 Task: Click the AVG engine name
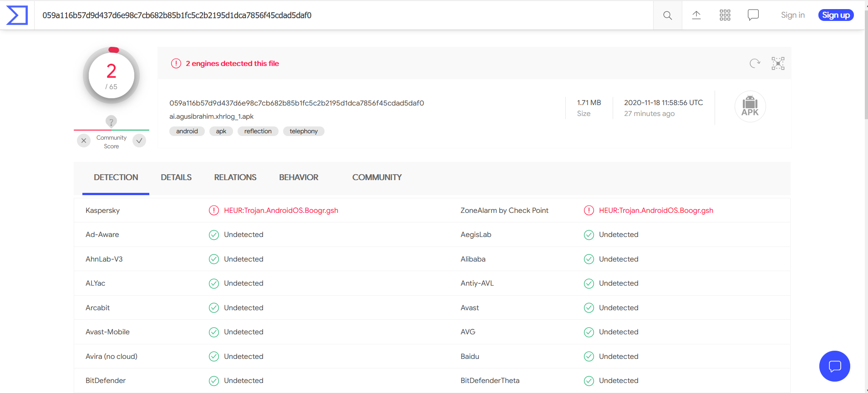(x=468, y=332)
